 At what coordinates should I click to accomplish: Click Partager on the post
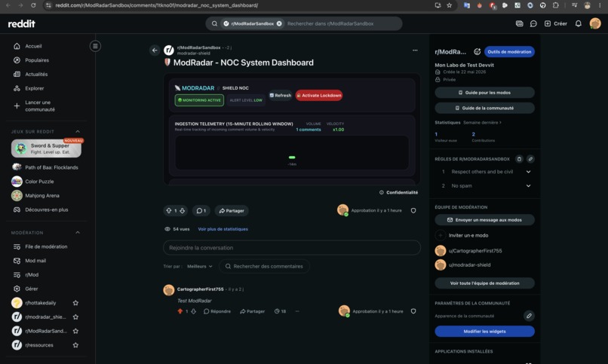(232, 211)
